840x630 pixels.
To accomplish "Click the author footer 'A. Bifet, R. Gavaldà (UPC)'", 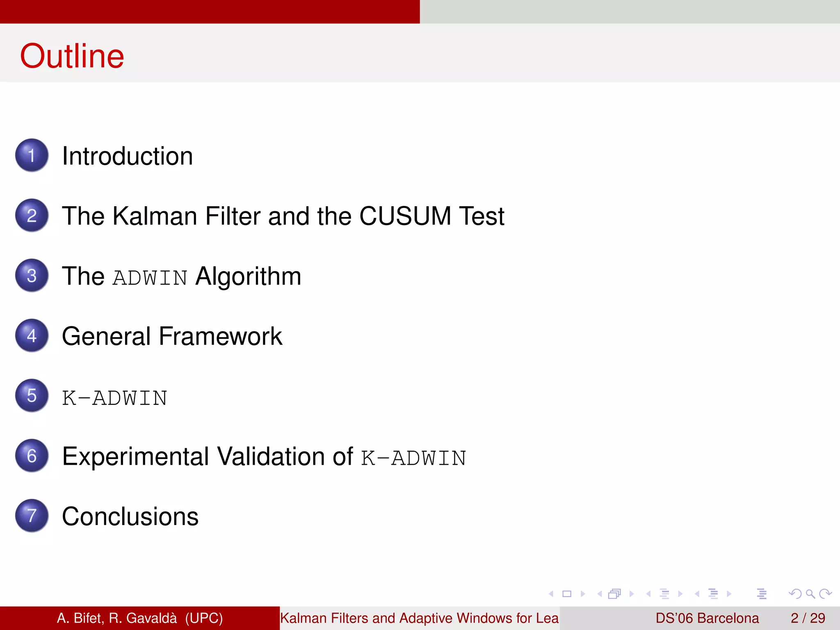I will point(139,618).
